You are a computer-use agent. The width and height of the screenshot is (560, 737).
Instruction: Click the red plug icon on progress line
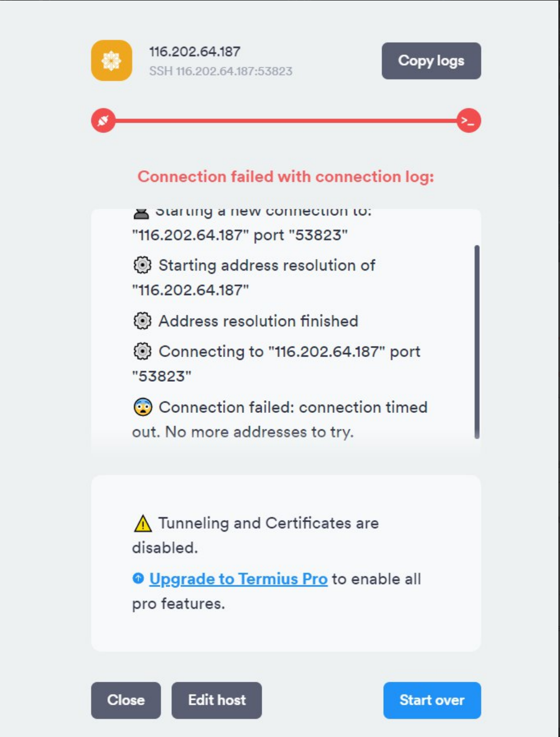[x=103, y=121]
